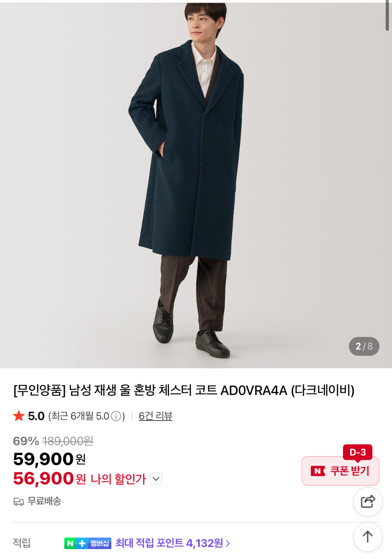Tap the N logo inside the coupon button
This screenshot has height=559, width=392.
pos(318,471)
